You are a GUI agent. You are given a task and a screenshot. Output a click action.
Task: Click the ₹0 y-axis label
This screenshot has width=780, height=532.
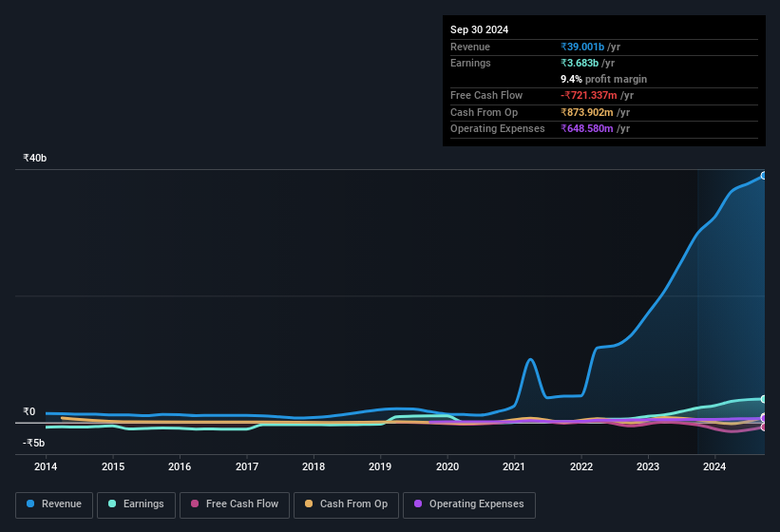(x=29, y=411)
